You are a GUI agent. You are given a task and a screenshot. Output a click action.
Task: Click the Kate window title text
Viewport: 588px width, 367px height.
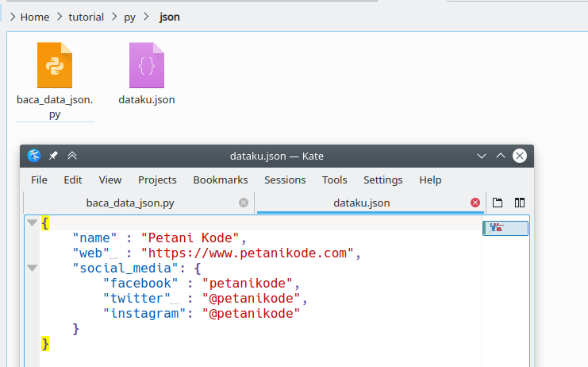[277, 156]
